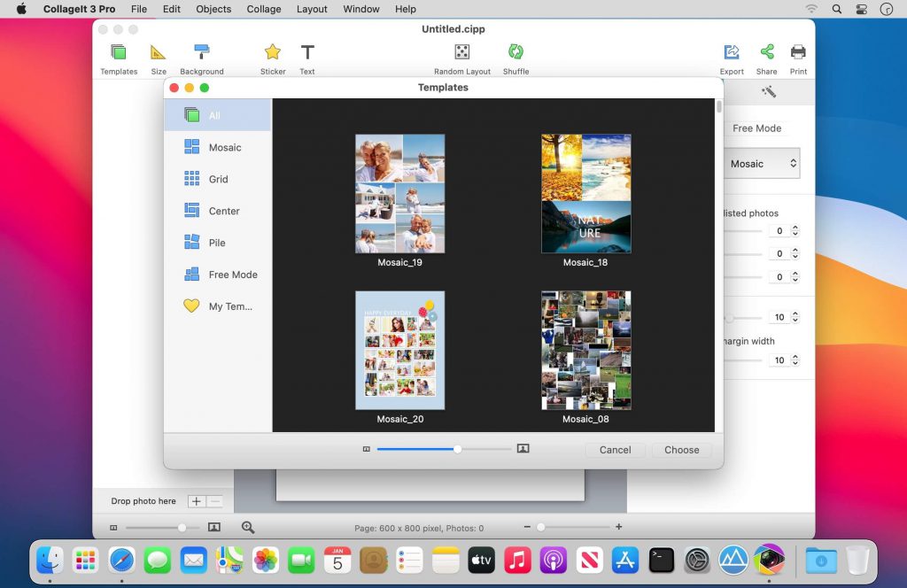Increment margin width with the stepper arrows

pyautogui.click(x=795, y=360)
